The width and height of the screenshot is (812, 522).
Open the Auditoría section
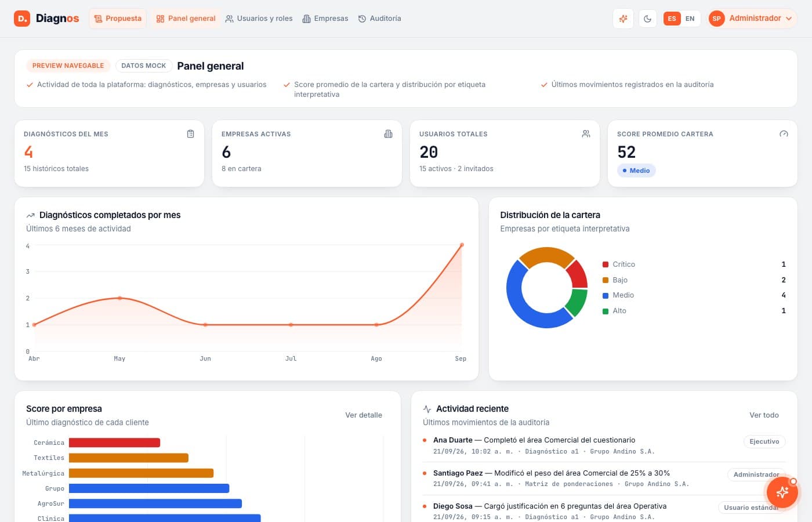380,19
